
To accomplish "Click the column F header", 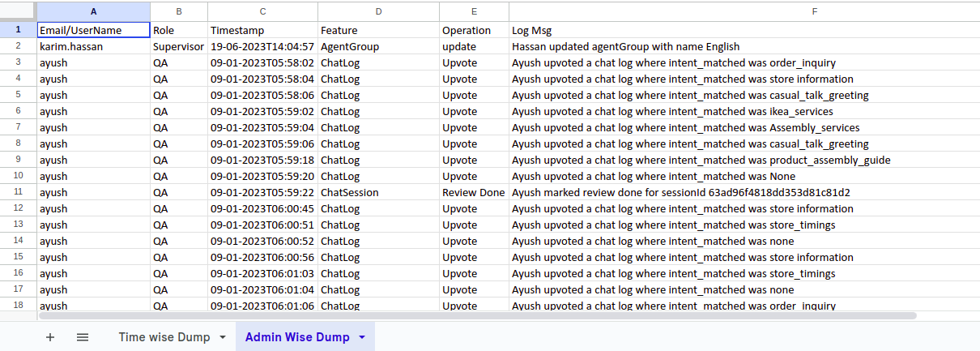I will coord(744,11).
